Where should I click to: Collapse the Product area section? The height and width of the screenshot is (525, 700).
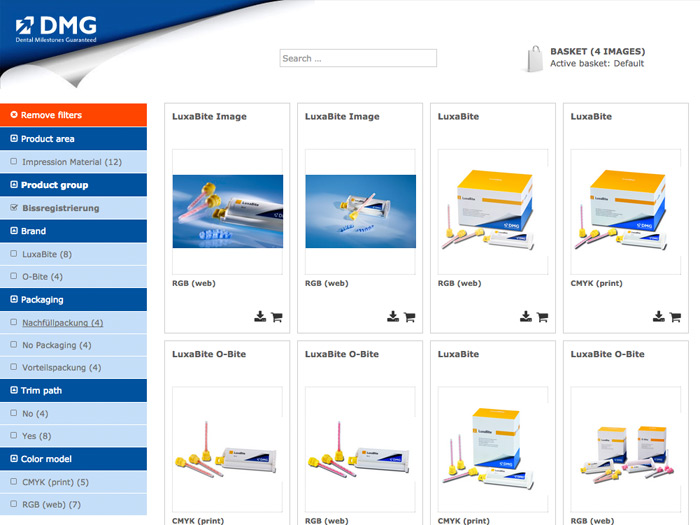click(14, 138)
